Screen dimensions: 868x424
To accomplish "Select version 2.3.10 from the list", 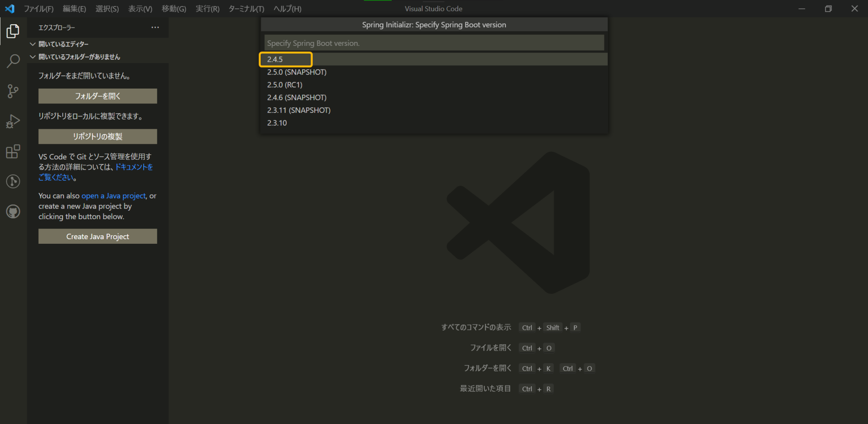I will click(276, 123).
